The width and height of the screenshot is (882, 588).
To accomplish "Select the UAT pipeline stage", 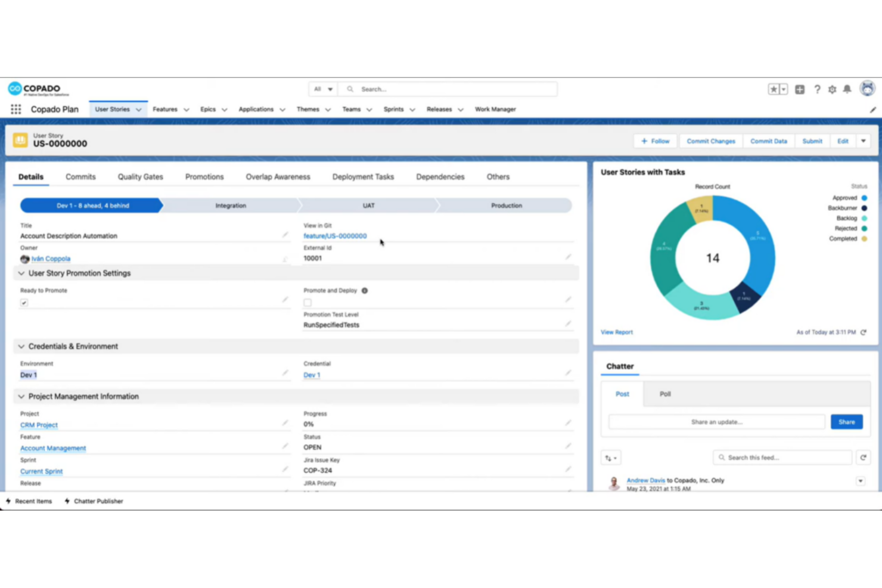I will pyautogui.click(x=369, y=206).
